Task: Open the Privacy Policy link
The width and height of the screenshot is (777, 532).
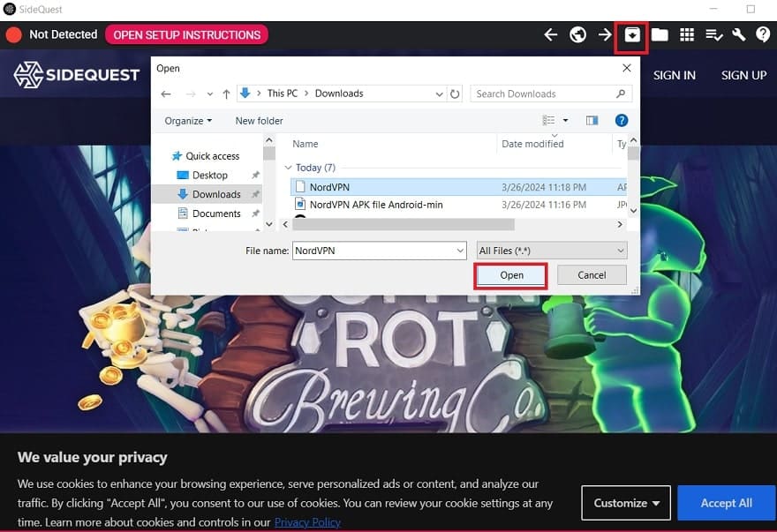Action: [307, 522]
